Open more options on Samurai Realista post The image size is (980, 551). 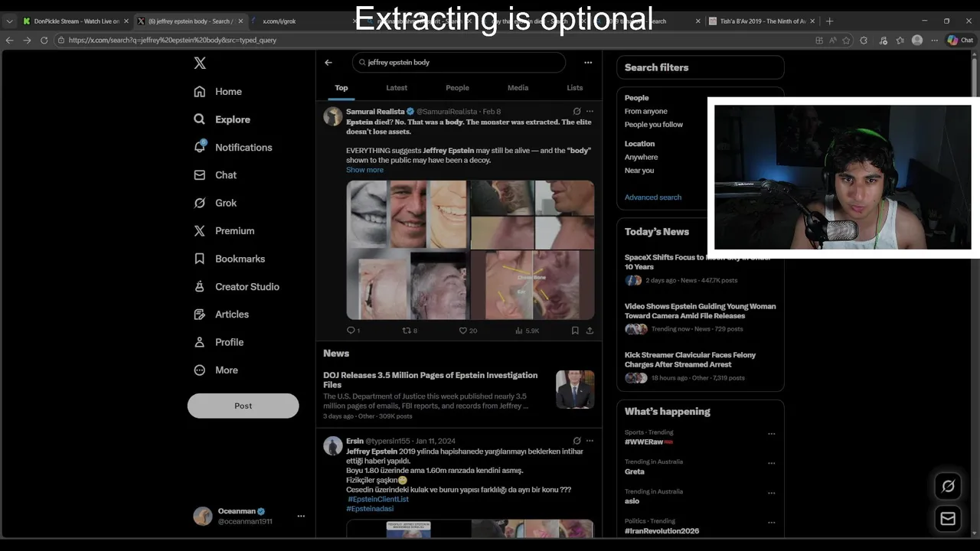click(x=590, y=111)
